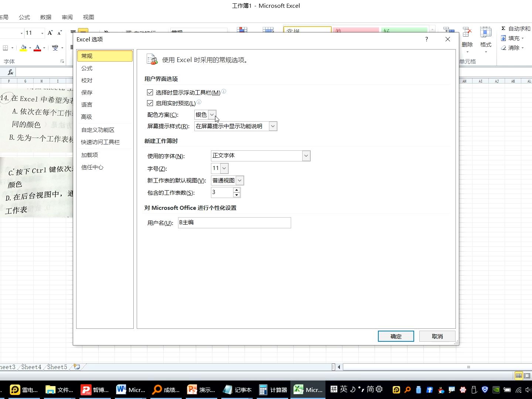Open the 公式 ribbon tab
Screen dimensions: 532x399
24,17
